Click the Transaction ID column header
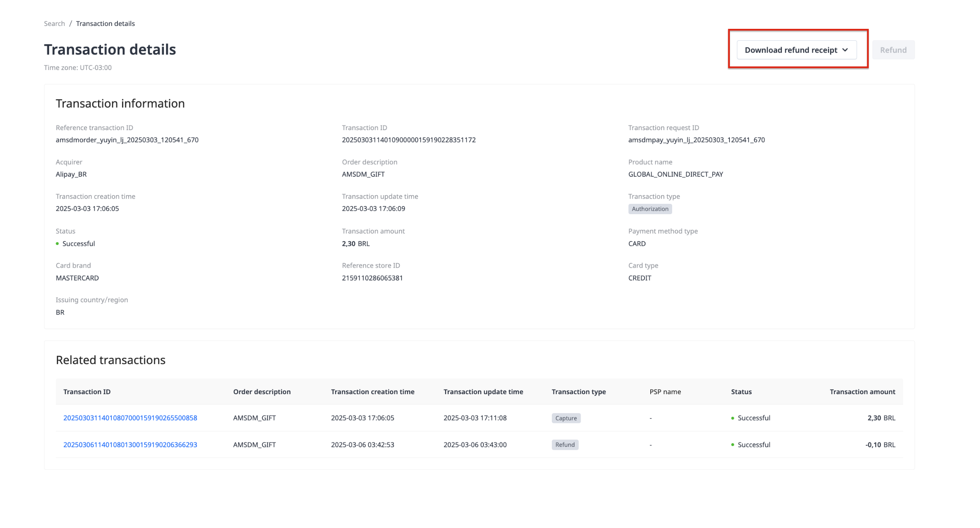Viewport: 980px width, 528px height. [87, 392]
